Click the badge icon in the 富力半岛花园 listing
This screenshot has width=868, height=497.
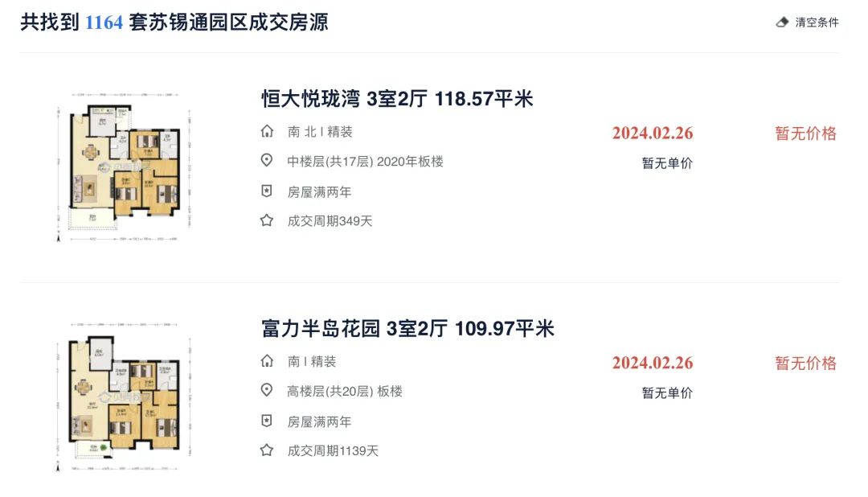[267, 421]
